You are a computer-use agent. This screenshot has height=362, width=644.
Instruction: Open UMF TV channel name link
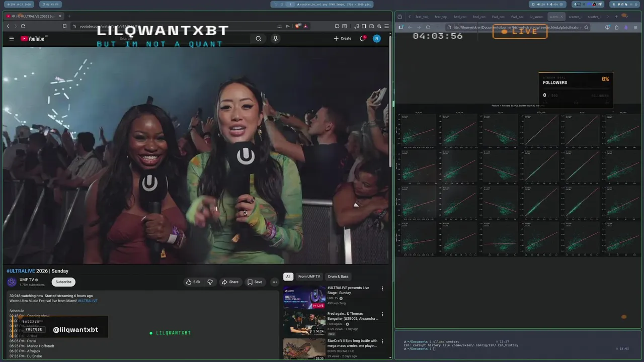27,280
